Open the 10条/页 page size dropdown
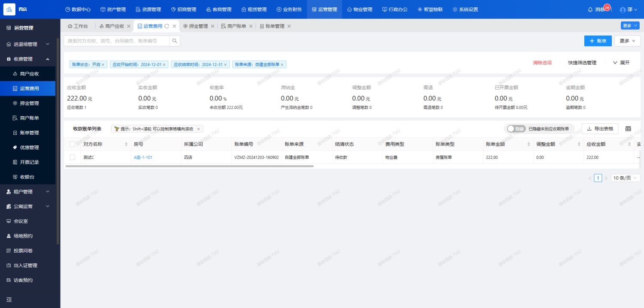This screenshot has width=644, height=308. pyautogui.click(x=625, y=178)
